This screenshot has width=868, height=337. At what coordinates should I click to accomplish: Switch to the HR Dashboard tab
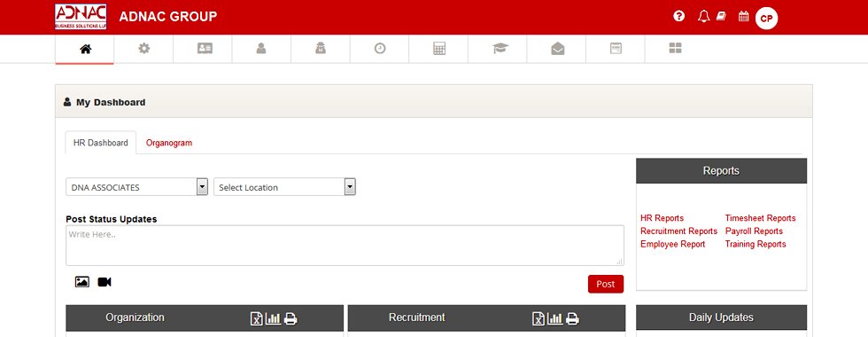click(101, 143)
